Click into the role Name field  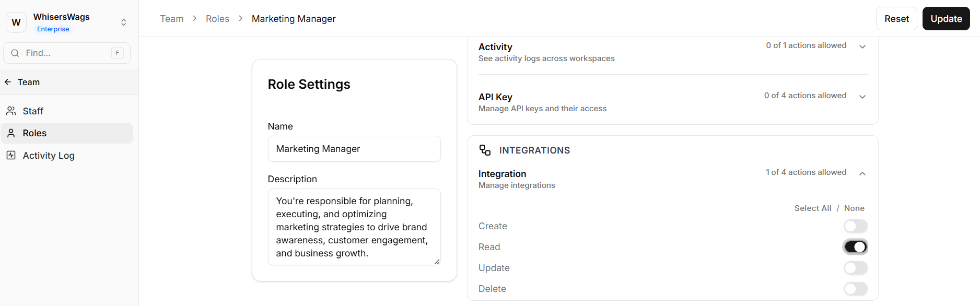[354, 149]
